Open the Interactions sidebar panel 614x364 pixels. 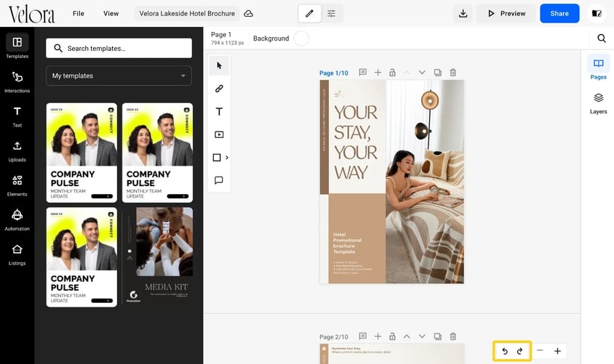coord(17,81)
